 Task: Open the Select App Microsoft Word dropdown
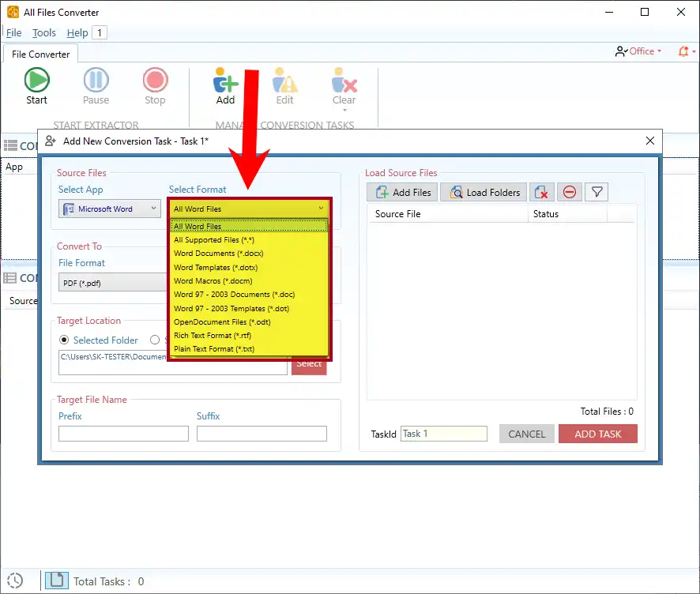[x=109, y=209]
